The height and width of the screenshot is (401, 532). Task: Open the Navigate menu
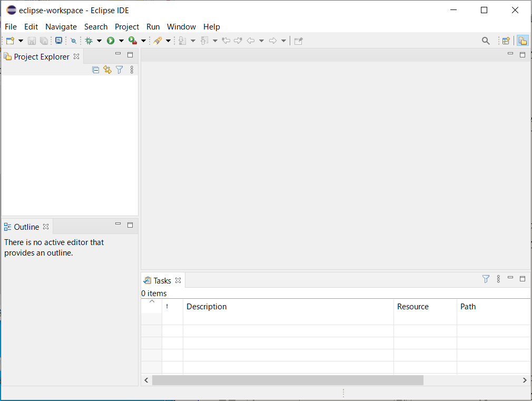tap(61, 27)
